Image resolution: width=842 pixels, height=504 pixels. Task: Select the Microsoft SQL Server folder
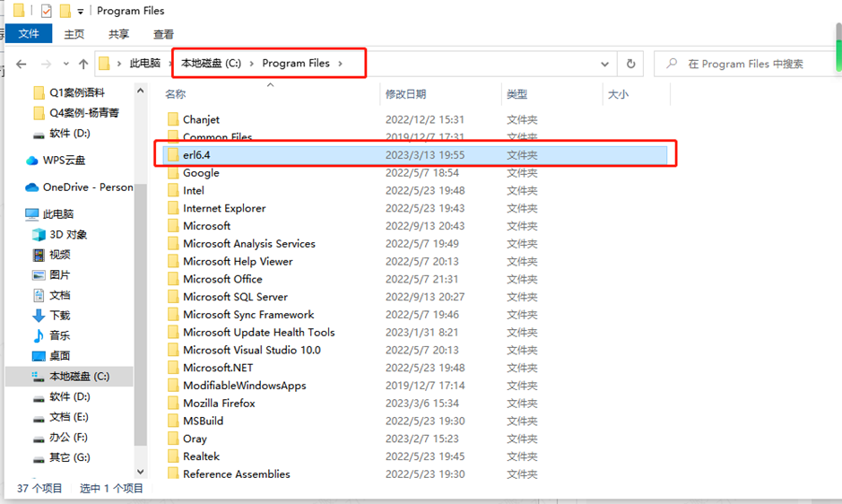point(235,297)
